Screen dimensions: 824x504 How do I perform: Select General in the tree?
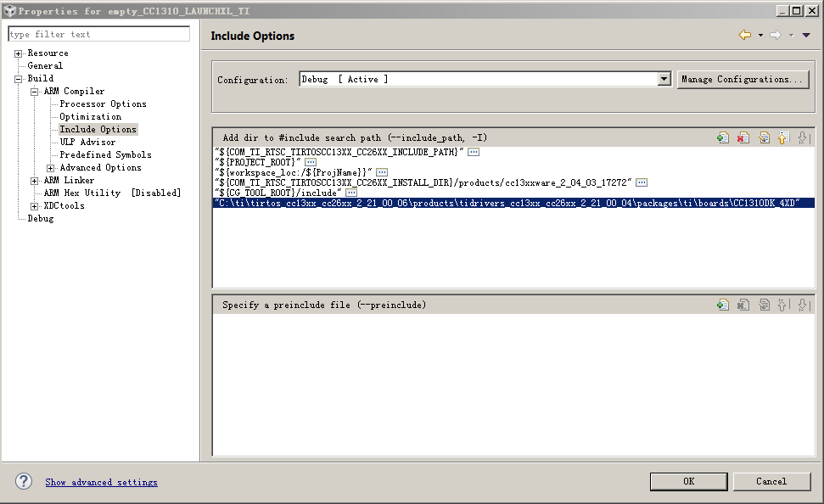pos(45,65)
